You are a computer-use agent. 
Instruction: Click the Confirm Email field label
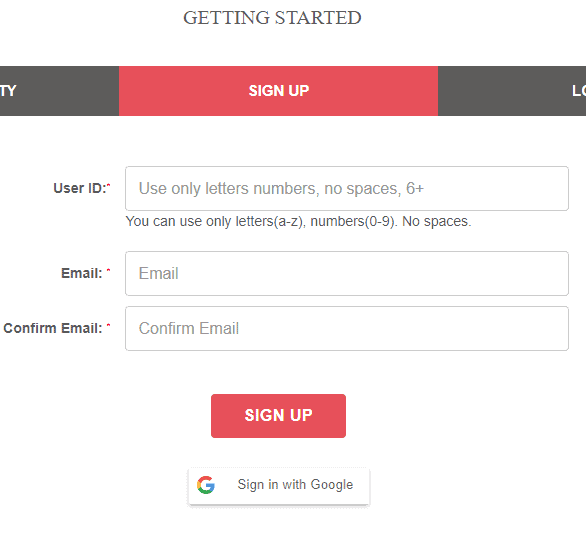[x=53, y=328]
